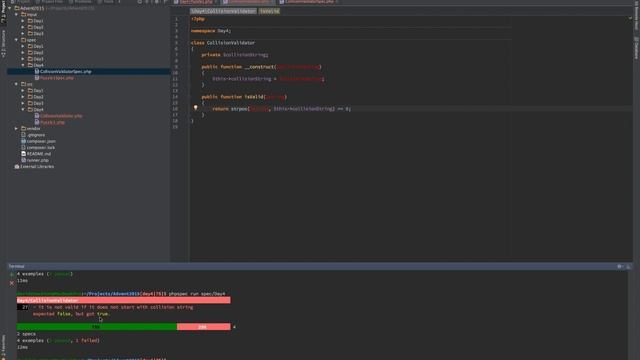Click the vendor folder icon
This screenshot has height=360, width=640.
[x=23, y=129]
